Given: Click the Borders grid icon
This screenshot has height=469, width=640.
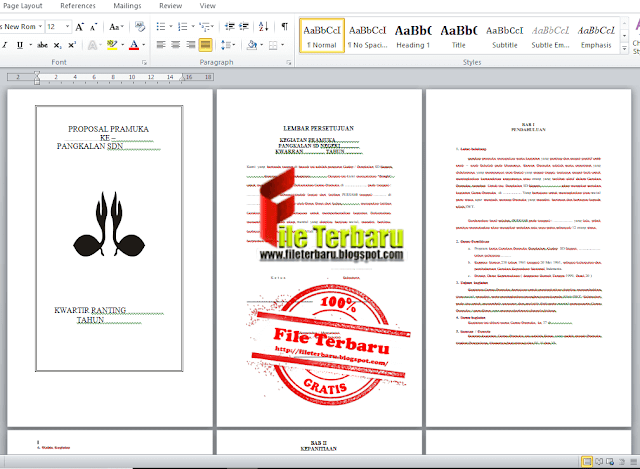Looking at the screenshot, I should 273,45.
